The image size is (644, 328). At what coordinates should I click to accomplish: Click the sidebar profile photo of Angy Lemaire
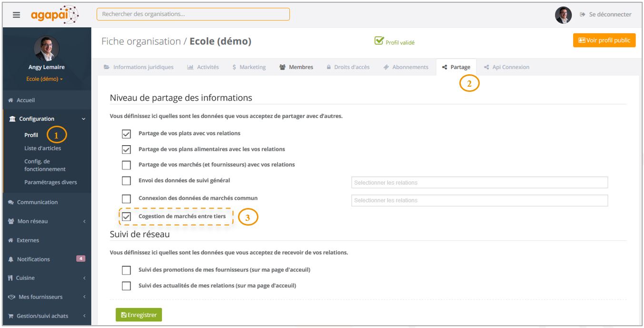click(47, 49)
